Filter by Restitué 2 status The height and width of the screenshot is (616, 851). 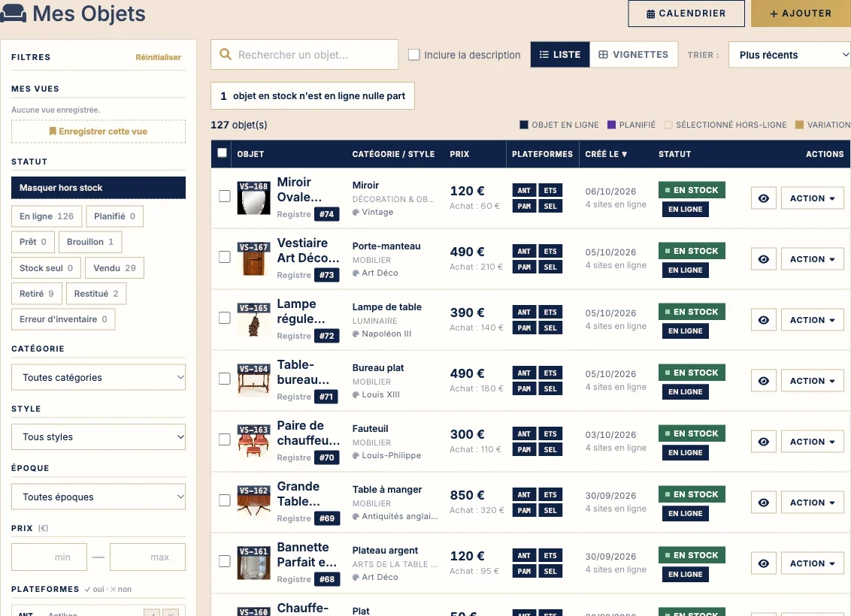pyautogui.click(x=96, y=294)
